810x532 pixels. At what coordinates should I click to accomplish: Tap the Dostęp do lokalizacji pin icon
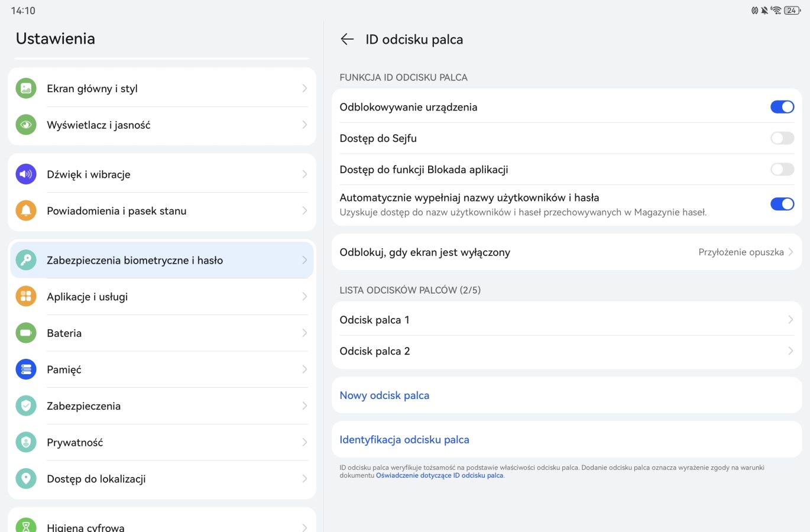coord(26,479)
